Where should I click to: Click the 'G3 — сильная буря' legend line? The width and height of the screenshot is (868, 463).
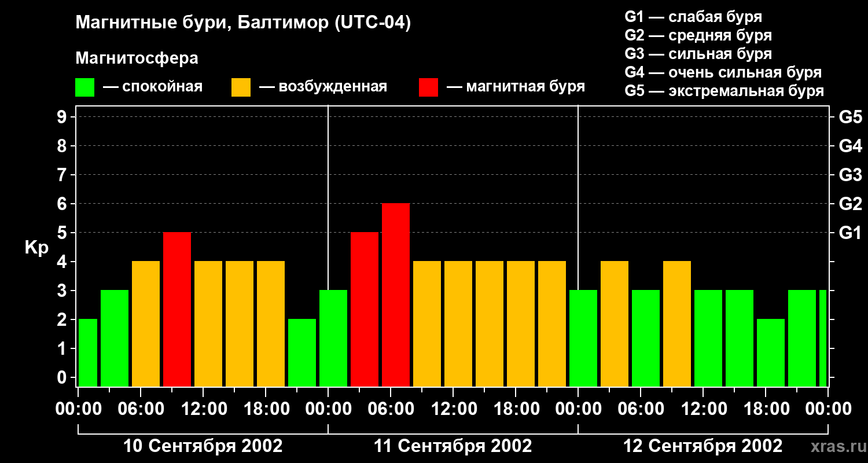[x=698, y=54]
